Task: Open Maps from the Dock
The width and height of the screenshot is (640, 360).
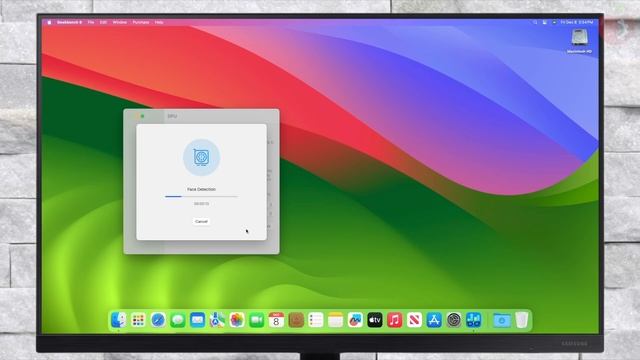Action: [217, 320]
